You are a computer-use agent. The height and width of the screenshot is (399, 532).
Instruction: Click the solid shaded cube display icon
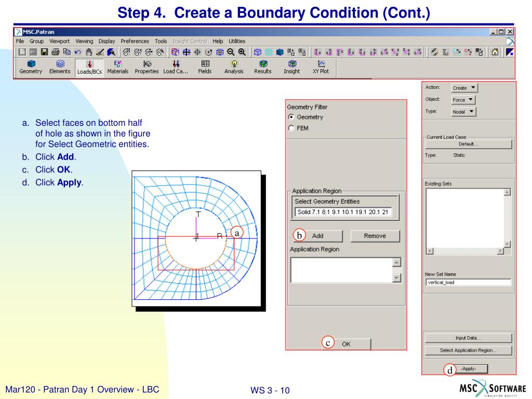(x=280, y=52)
